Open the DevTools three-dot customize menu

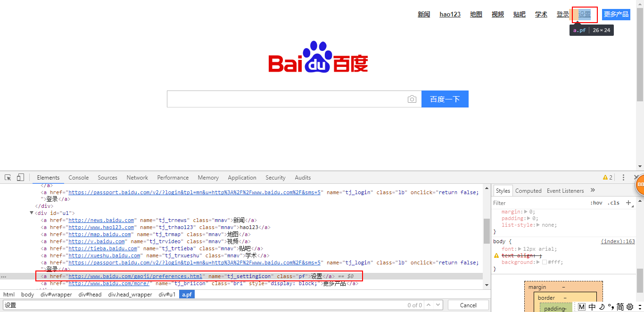(x=623, y=178)
